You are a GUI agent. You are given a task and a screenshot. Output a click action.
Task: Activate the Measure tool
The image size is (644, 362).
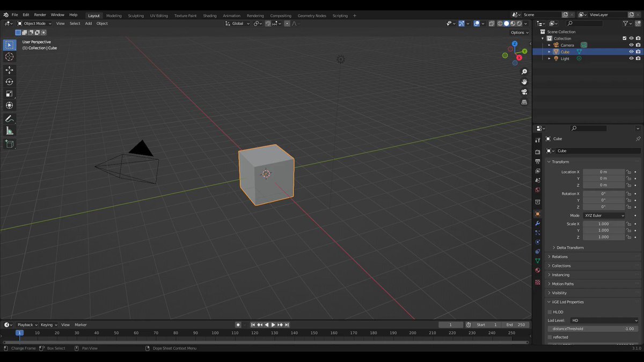coord(9,131)
